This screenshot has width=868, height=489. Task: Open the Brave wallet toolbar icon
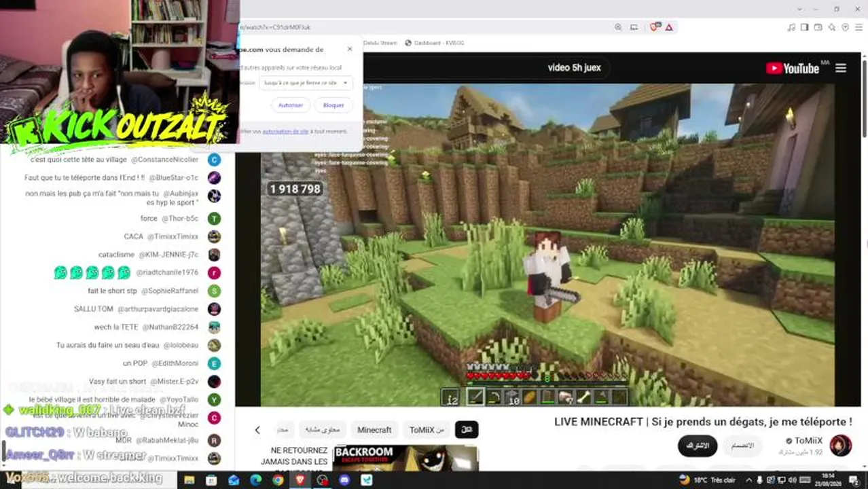[x=818, y=27]
